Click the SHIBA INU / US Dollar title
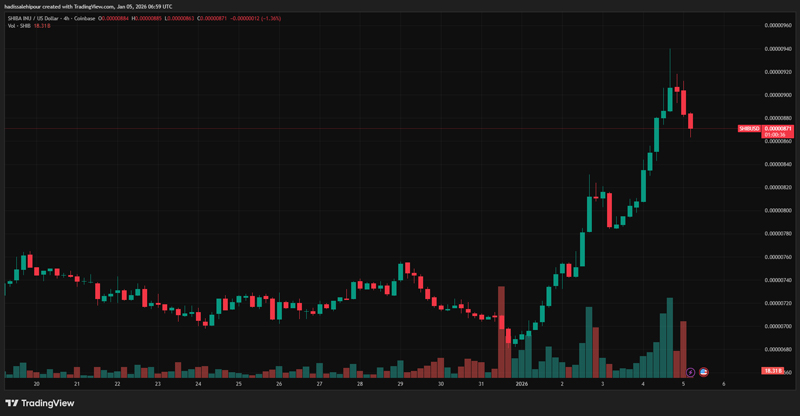This screenshot has width=800, height=416. pyautogui.click(x=60, y=16)
